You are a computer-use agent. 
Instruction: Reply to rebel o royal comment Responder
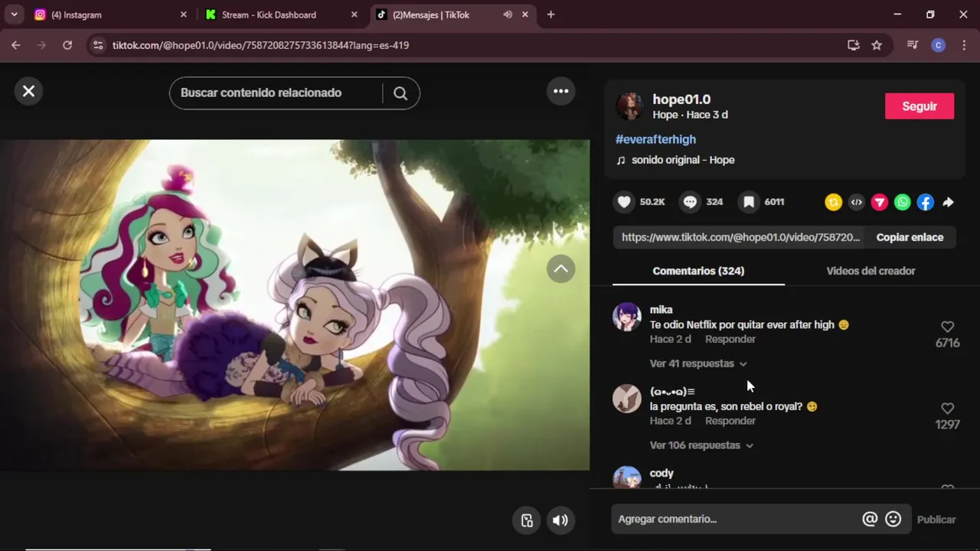coord(730,421)
